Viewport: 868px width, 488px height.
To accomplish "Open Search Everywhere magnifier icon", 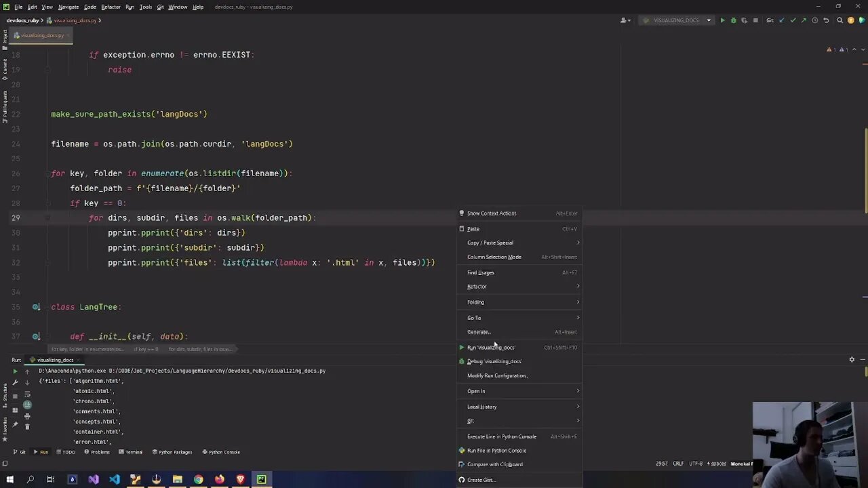I will coord(840,20).
